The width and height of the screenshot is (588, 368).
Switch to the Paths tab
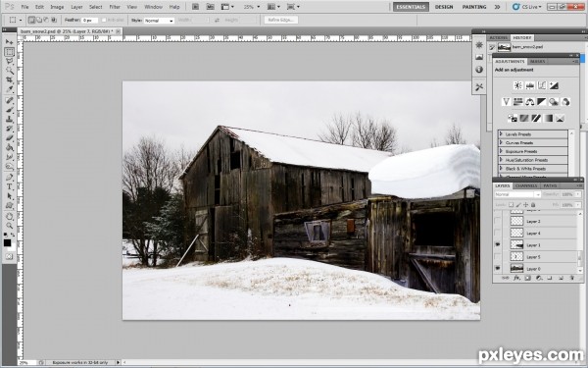point(550,185)
